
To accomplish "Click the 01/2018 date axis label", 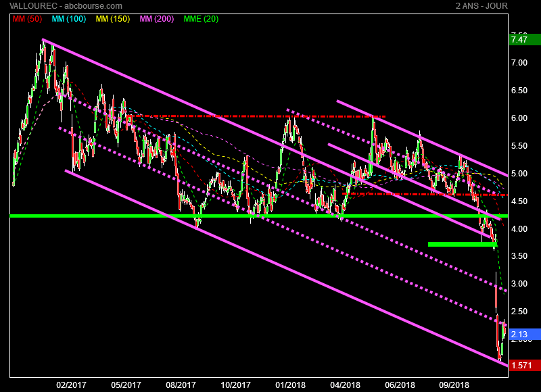I will coord(290,385).
